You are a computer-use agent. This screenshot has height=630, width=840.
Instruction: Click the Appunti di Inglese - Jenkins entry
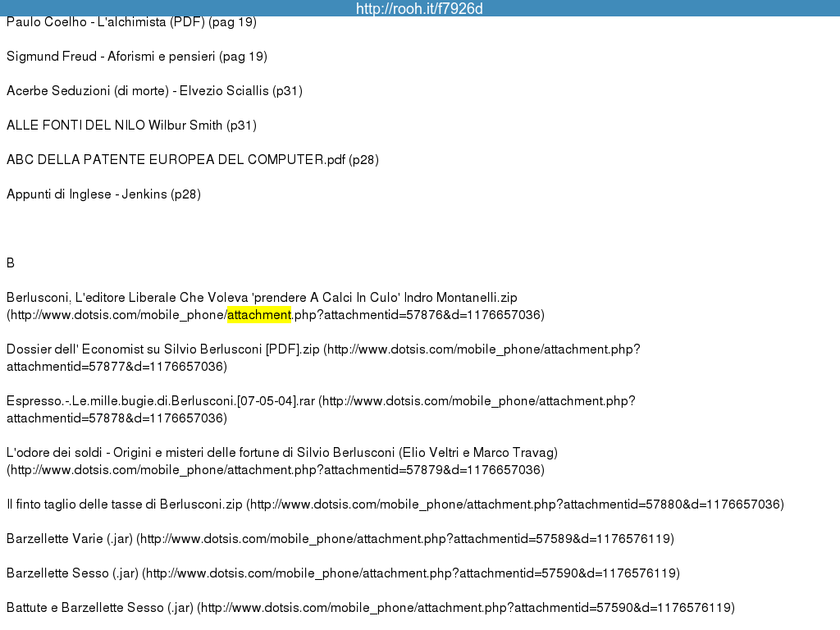tap(103, 194)
